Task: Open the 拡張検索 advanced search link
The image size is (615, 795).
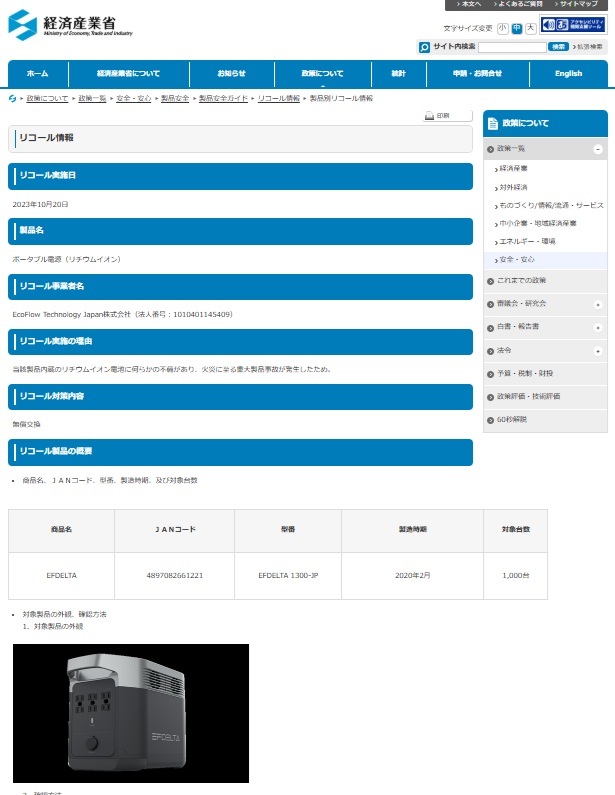Action: pyautogui.click(x=588, y=47)
